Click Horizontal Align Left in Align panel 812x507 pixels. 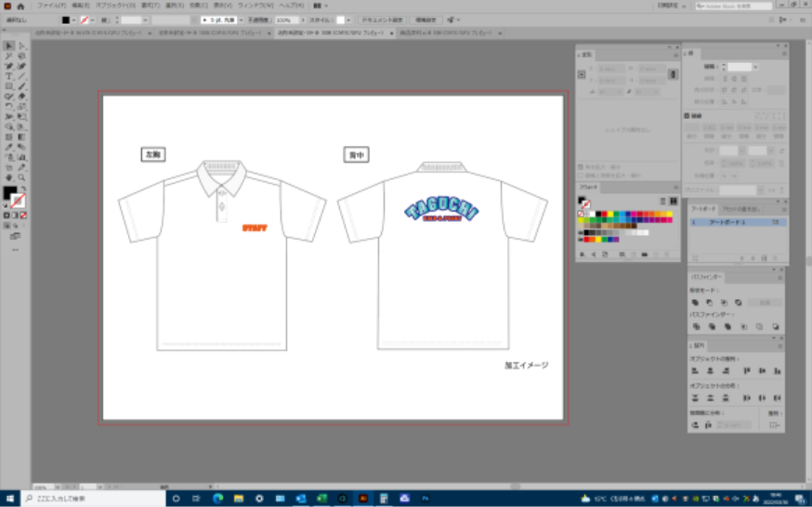[695, 370]
